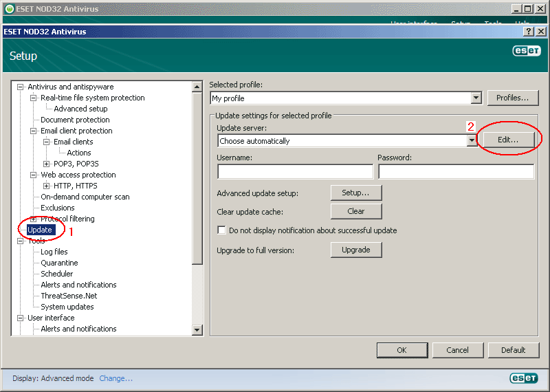
Task: Click the green ESET application icon in the title bar
Action: click(10, 9)
